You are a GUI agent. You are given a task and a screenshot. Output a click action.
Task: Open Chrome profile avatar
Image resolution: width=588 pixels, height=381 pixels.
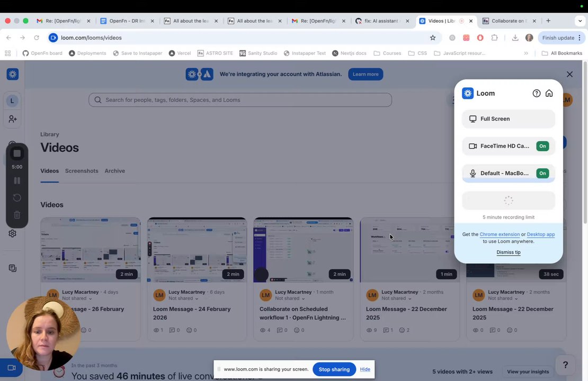click(x=529, y=38)
